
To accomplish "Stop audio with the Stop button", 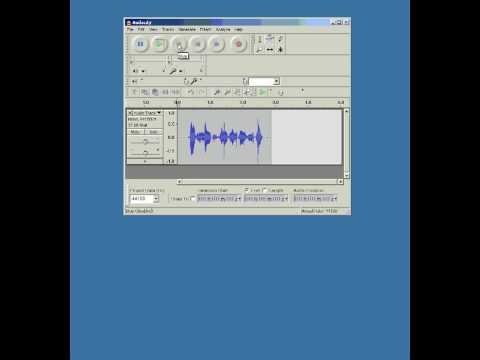I will [x=179, y=44].
